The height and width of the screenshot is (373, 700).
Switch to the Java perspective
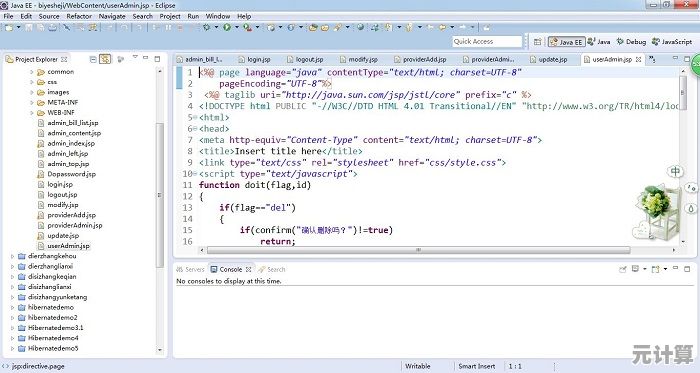point(599,41)
